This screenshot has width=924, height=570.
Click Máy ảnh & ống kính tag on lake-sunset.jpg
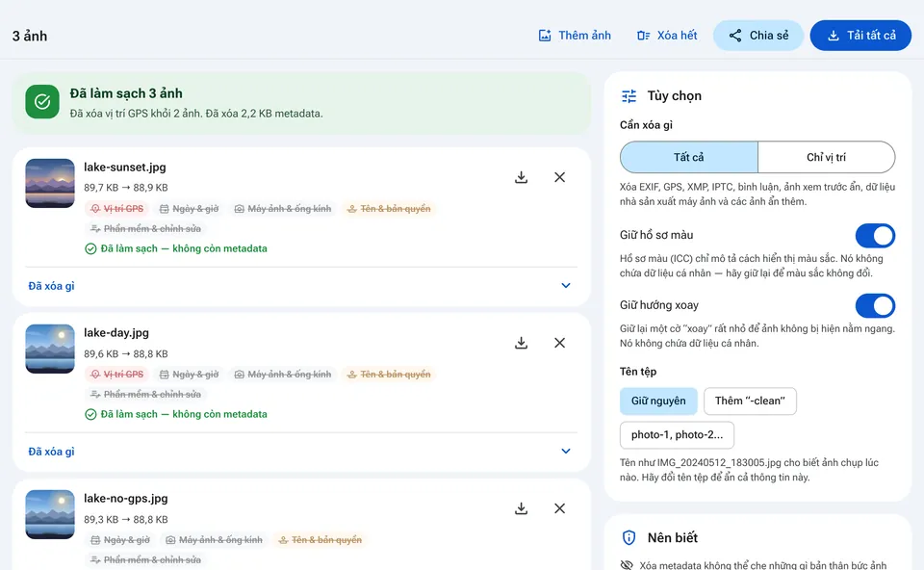tap(283, 209)
